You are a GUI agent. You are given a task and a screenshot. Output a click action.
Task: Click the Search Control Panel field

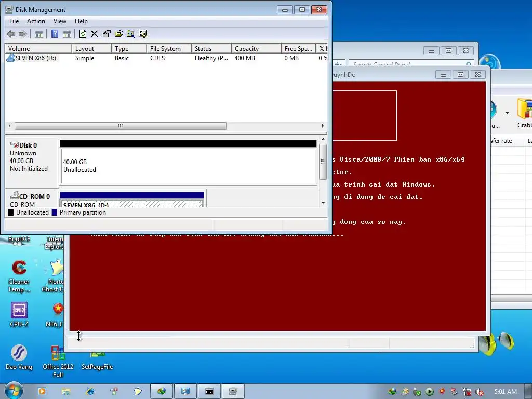click(410, 63)
